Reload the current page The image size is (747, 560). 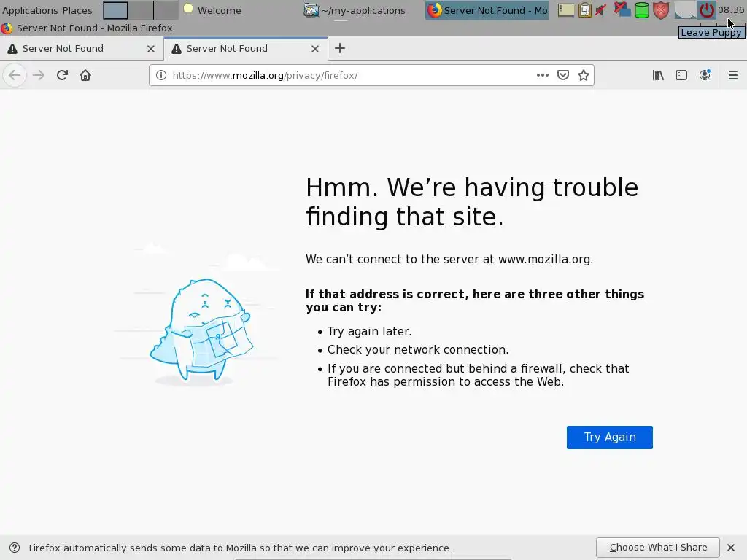(62, 75)
